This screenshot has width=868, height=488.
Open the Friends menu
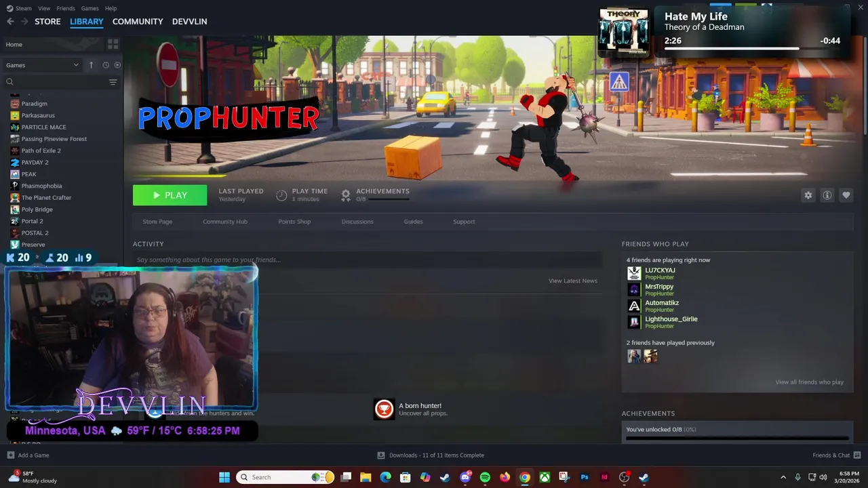(x=66, y=8)
